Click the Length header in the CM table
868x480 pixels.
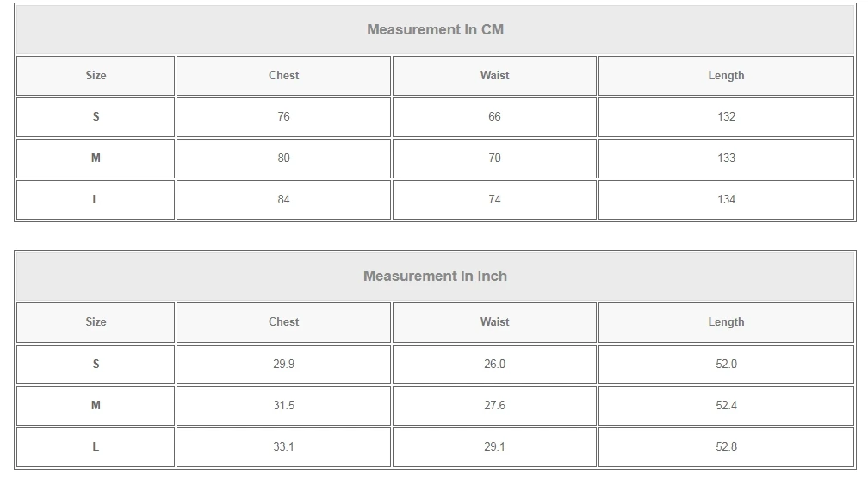point(726,76)
